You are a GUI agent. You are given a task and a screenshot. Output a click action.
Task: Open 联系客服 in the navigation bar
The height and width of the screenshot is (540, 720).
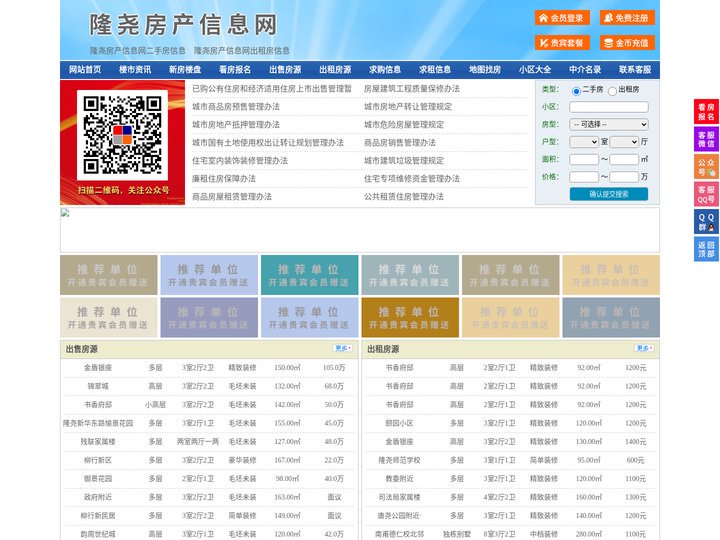635,70
